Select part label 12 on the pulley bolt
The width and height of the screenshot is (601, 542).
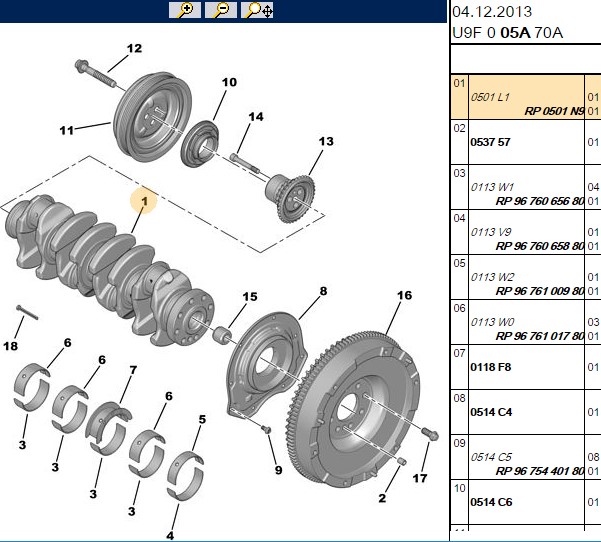134,48
